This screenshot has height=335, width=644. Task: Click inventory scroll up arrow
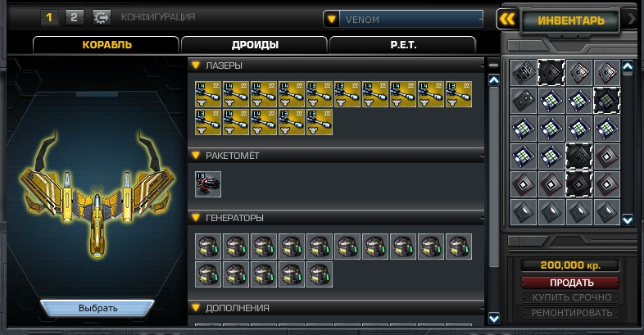627,66
